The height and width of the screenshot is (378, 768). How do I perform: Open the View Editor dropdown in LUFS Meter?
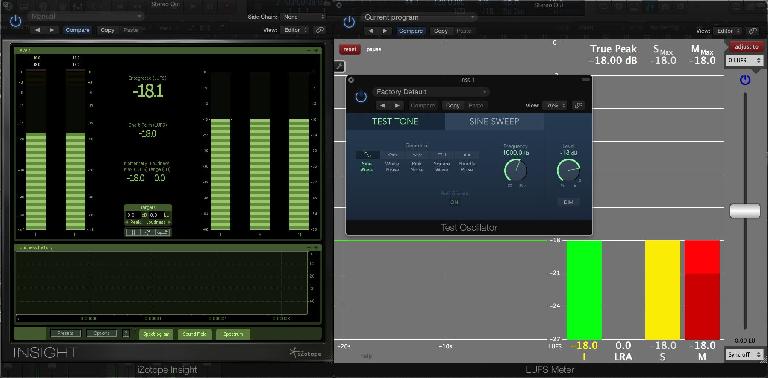pyautogui.click(x=729, y=31)
